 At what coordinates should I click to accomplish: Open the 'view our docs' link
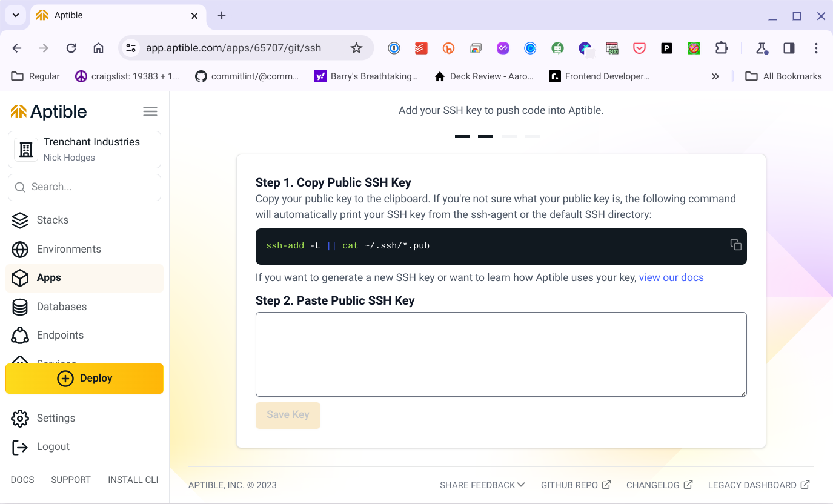671,277
